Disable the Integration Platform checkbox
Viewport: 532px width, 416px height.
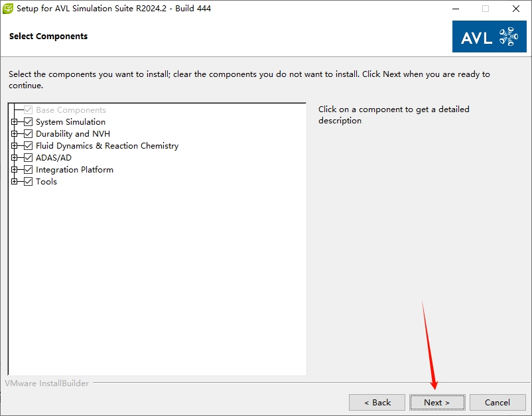coord(28,170)
